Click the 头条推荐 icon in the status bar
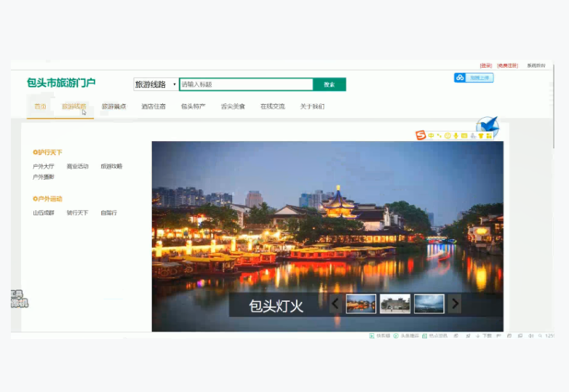This screenshot has width=569, height=392. (x=396, y=336)
